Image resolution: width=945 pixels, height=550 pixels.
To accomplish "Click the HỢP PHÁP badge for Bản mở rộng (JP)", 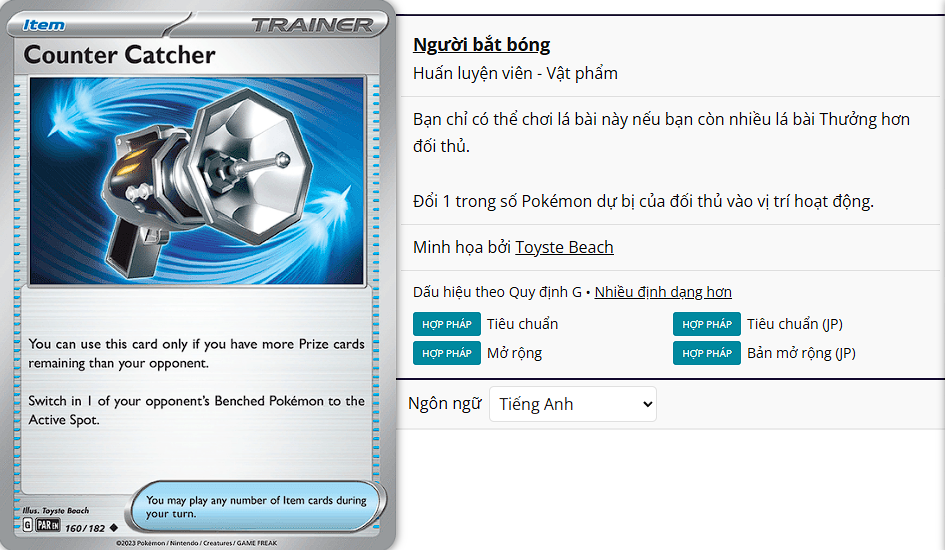I will [x=706, y=353].
